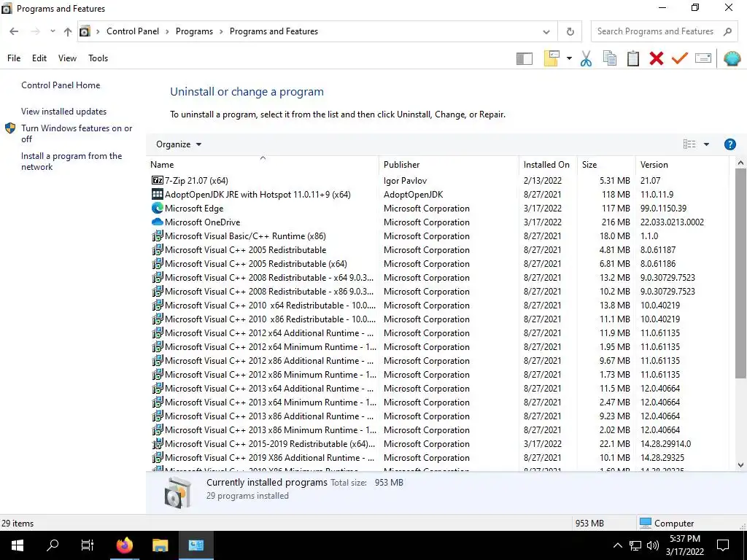Open the notification center icon
This screenshot has width=747, height=560.
click(x=723, y=545)
